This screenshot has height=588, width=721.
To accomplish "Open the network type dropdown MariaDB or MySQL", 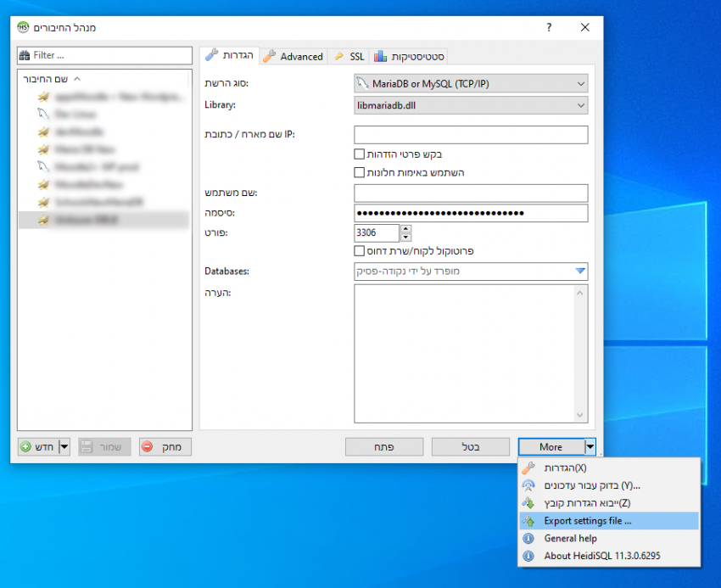I will point(471,83).
